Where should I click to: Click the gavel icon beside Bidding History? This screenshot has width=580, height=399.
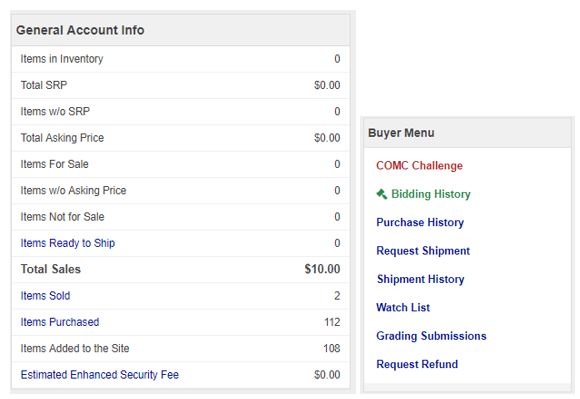(x=381, y=194)
